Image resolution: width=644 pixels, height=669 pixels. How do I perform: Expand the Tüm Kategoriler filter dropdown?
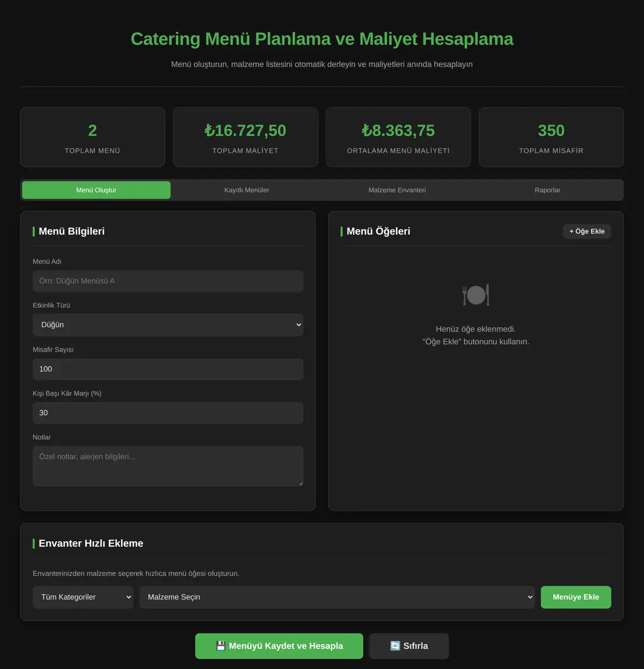pyautogui.click(x=83, y=597)
